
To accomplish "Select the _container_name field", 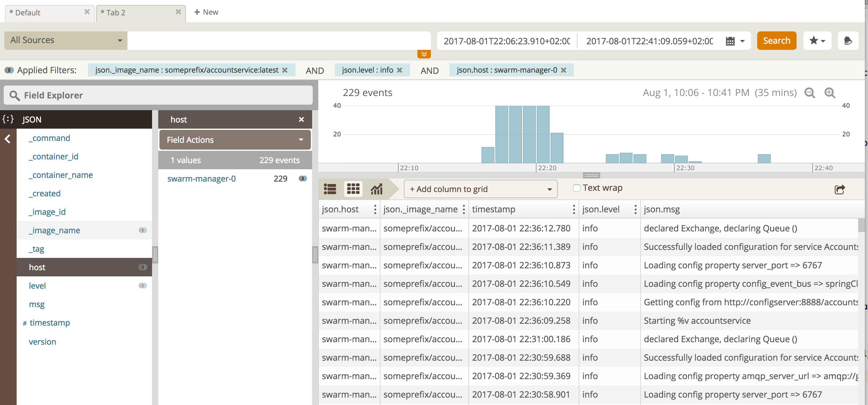I will pyautogui.click(x=61, y=175).
